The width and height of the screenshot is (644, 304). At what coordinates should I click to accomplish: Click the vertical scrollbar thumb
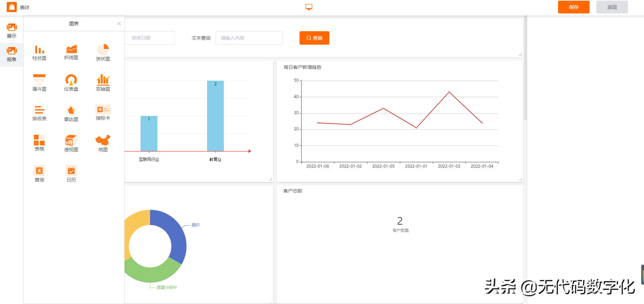coord(525,68)
